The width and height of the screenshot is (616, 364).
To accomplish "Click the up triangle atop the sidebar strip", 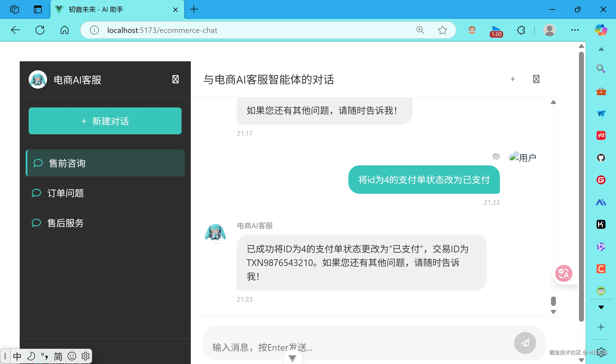I will [601, 49].
